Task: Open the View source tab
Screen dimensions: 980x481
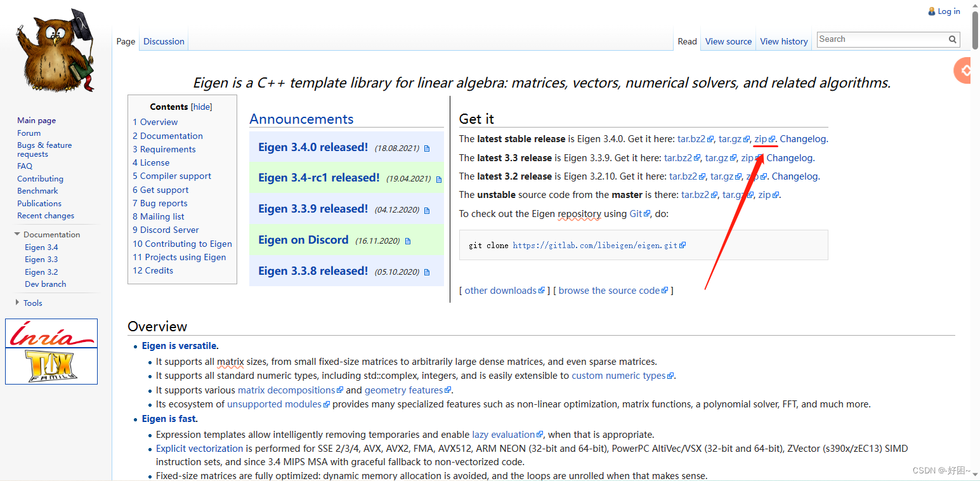Action: pos(728,41)
